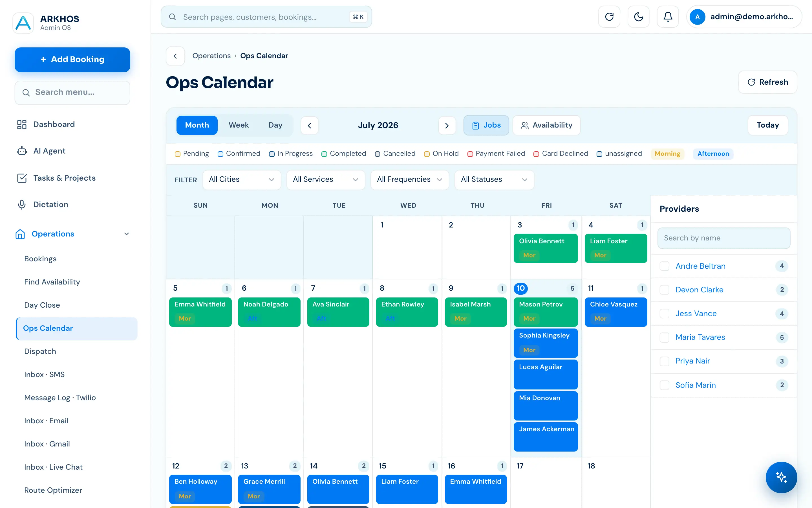Toggle the Devon Clarke provider checkbox

click(664, 290)
